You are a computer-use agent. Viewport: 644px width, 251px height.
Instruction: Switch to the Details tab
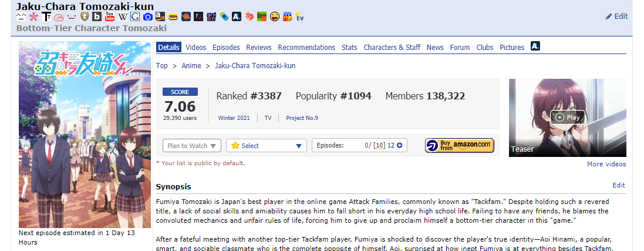[x=169, y=47]
